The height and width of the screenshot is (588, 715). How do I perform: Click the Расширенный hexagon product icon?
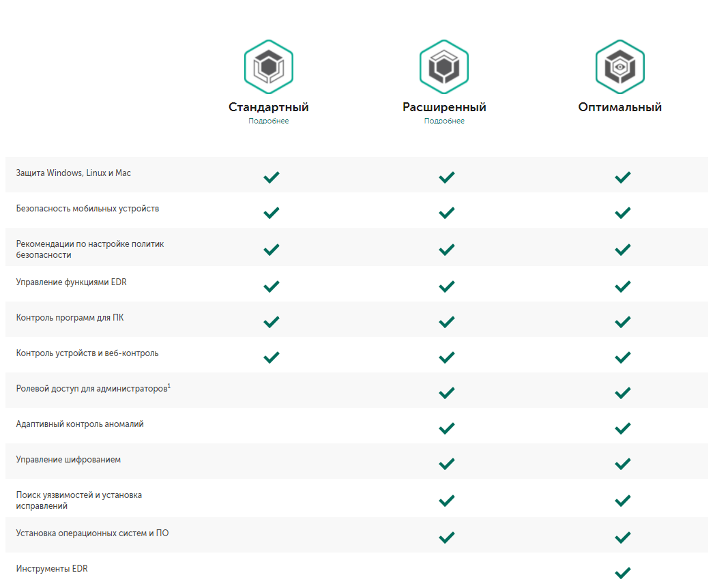(x=444, y=67)
